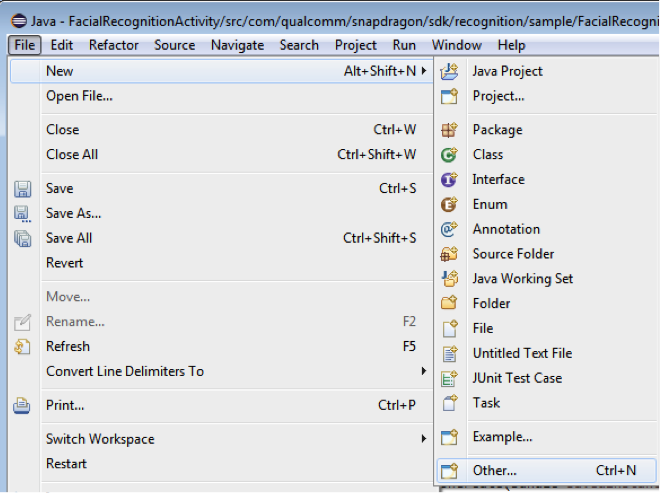Screen dimensions: 660x493
Task: Click the Java Project icon in New submenu
Action: 449,71
